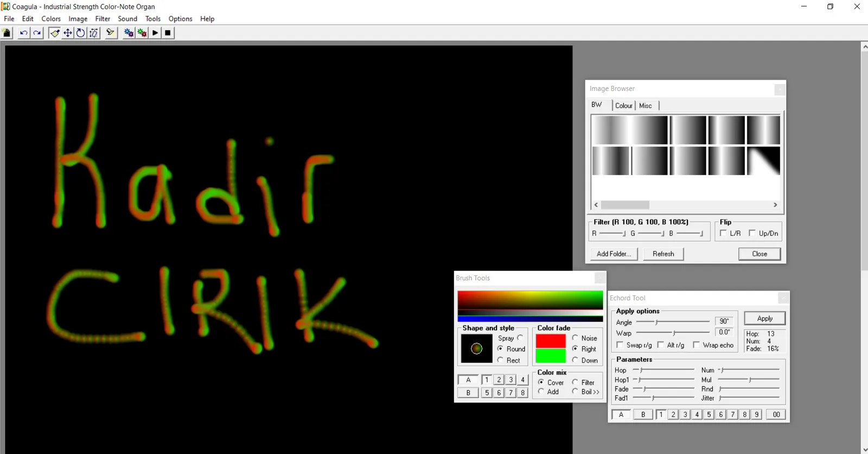Open the Options menu
868x454 pixels.
tap(180, 18)
